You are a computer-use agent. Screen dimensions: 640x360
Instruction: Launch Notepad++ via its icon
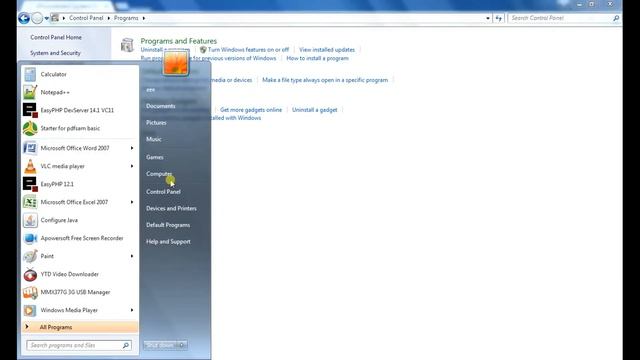pos(30,92)
